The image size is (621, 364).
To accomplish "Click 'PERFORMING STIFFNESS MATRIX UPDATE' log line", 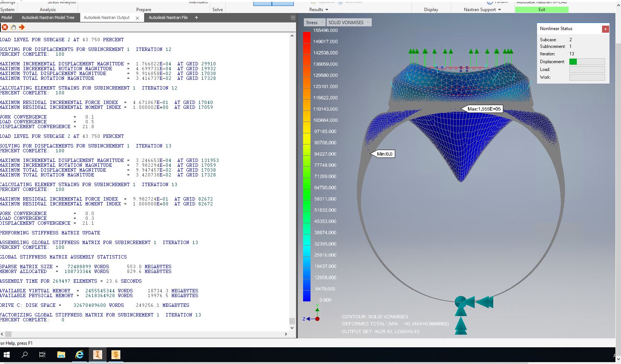I will coord(50,233).
